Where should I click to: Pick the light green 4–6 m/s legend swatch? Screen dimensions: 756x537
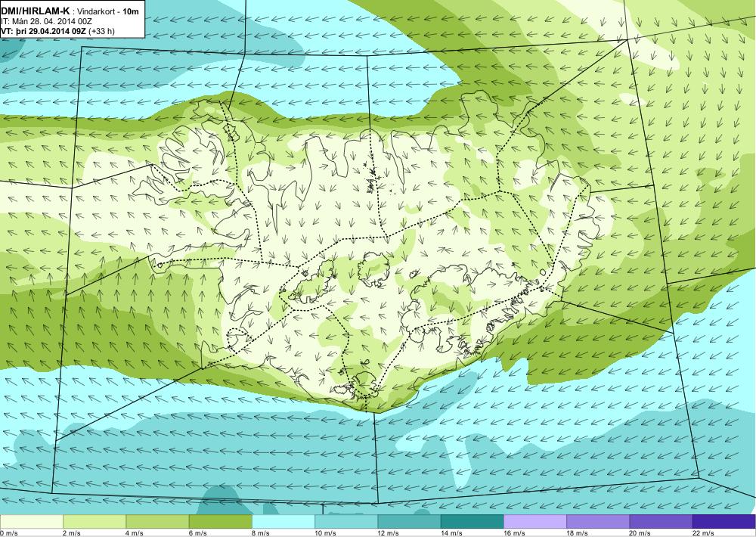click(157, 522)
